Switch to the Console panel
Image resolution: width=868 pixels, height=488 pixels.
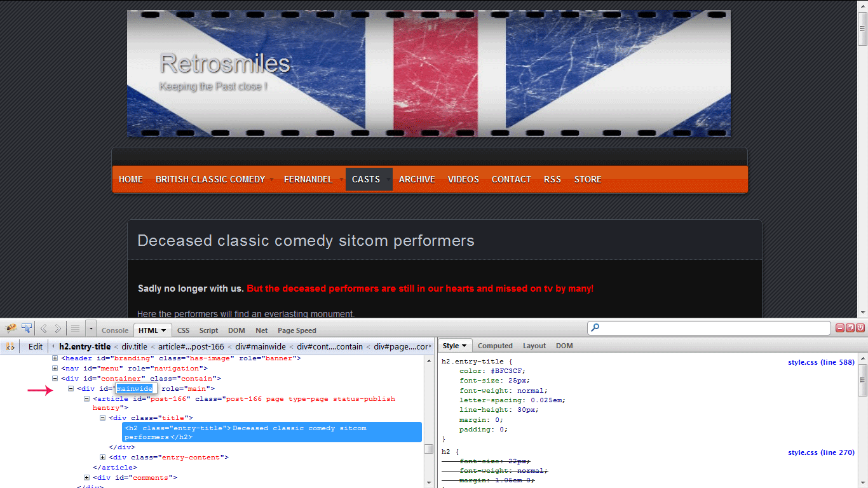coord(115,330)
